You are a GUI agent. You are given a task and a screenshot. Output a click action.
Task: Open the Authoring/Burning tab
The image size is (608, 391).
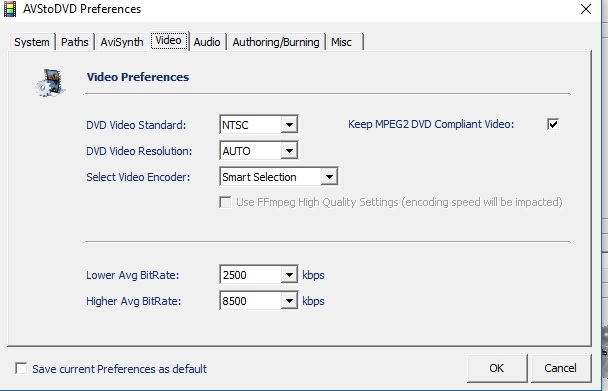pyautogui.click(x=276, y=42)
